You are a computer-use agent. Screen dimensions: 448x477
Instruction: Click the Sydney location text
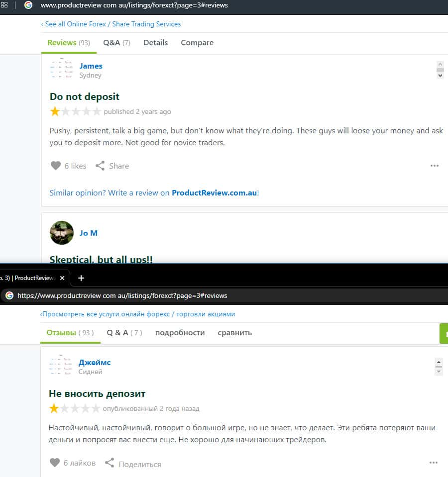point(90,75)
